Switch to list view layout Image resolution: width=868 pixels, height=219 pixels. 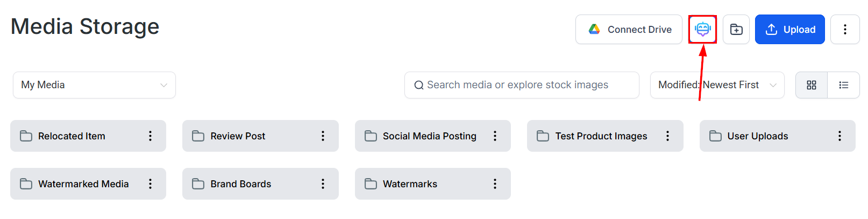843,85
